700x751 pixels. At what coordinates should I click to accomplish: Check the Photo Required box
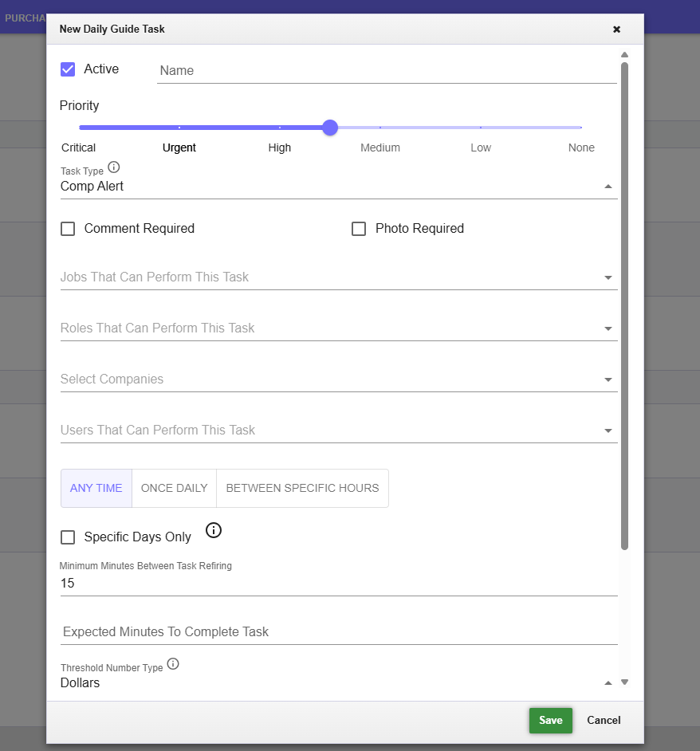(360, 229)
